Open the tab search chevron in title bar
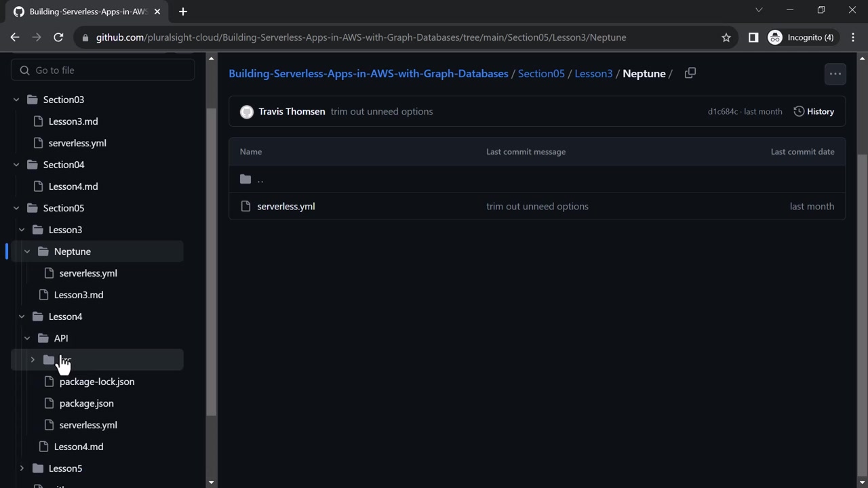The width and height of the screenshot is (868, 488). click(x=759, y=10)
